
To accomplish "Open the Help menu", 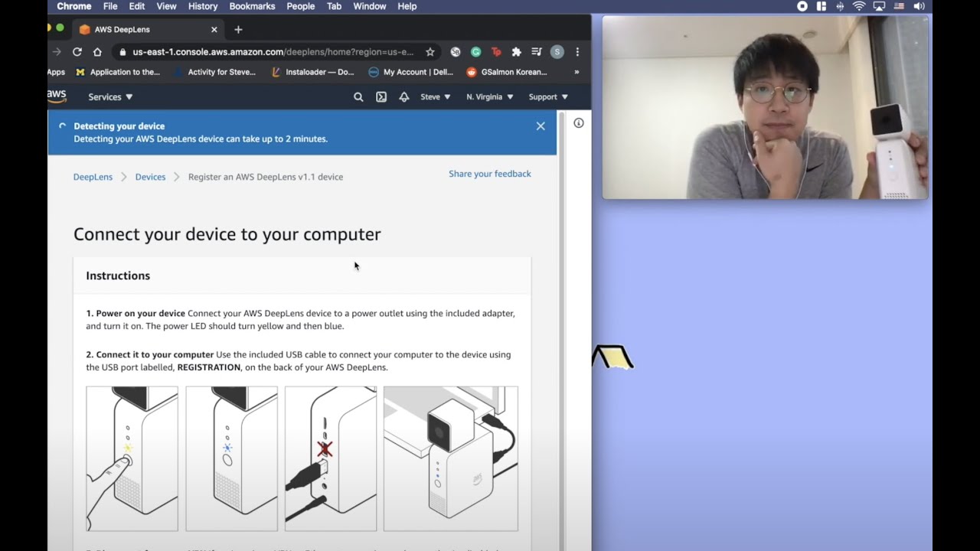I will (407, 6).
